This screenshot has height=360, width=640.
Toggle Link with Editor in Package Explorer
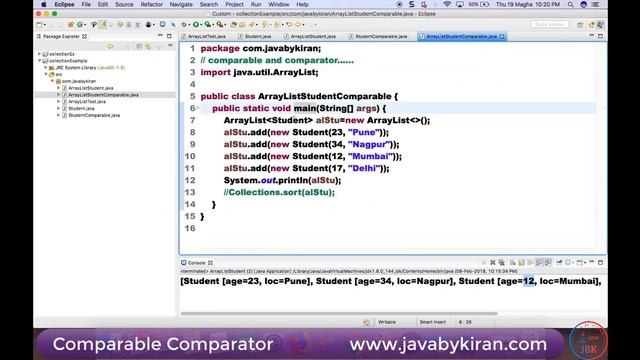click(x=148, y=47)
